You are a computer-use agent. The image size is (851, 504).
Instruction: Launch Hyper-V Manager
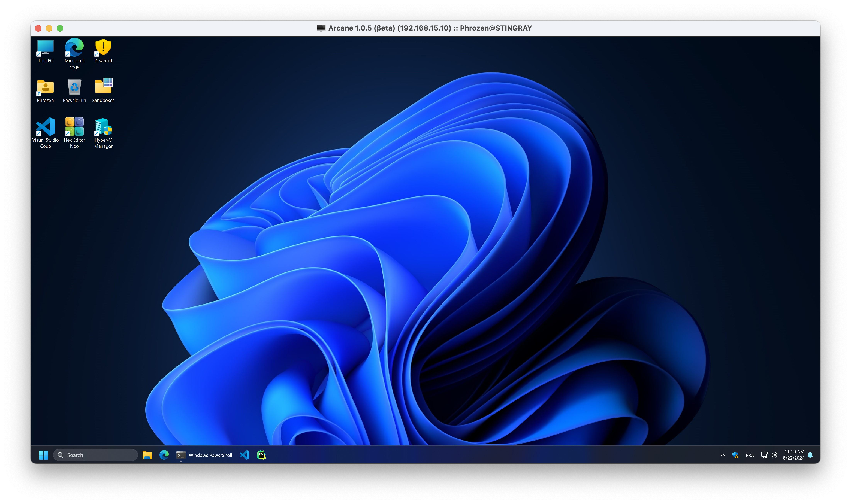(x=102, y=127)
